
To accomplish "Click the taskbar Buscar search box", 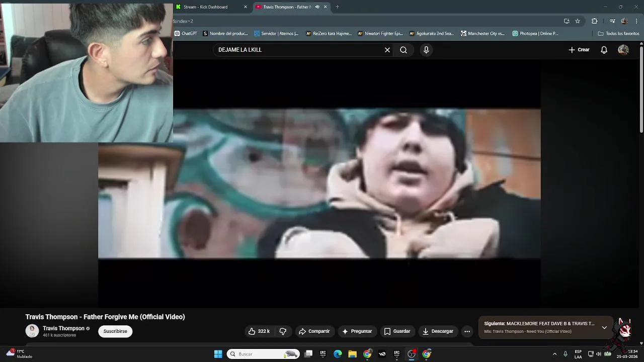I will point(263,354).
